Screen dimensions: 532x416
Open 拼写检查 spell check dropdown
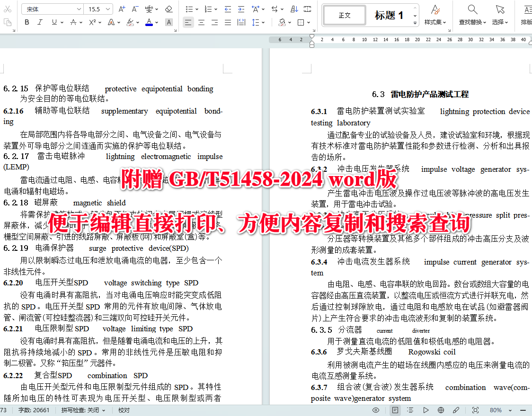tap(83, 410)
